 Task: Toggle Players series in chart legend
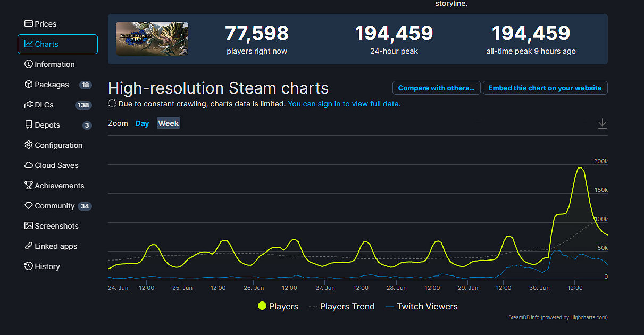click(x=278, y=306)
